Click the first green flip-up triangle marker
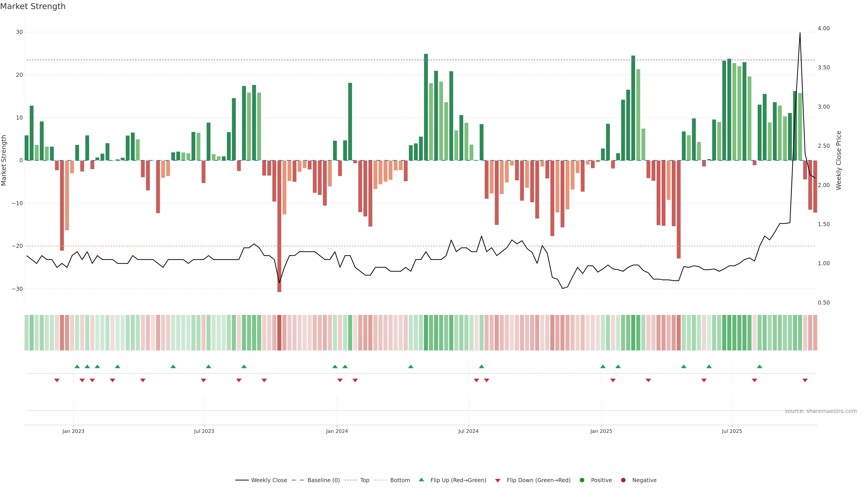868x488 pixels. pos(77,366)
